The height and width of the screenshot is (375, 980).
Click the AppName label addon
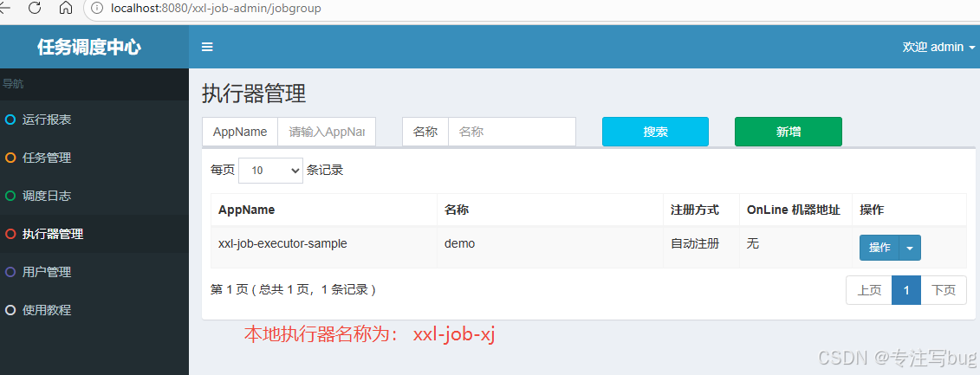coord(241,132)
